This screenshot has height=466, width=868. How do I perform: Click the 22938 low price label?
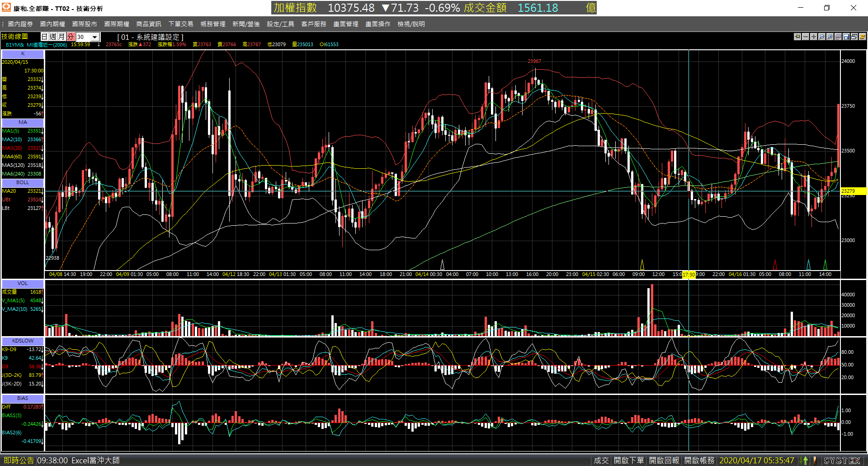[52, 258]
